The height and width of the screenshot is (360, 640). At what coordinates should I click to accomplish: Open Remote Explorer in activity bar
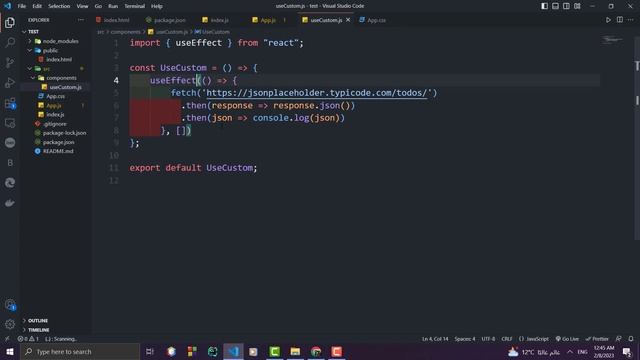tap(10, 123)
